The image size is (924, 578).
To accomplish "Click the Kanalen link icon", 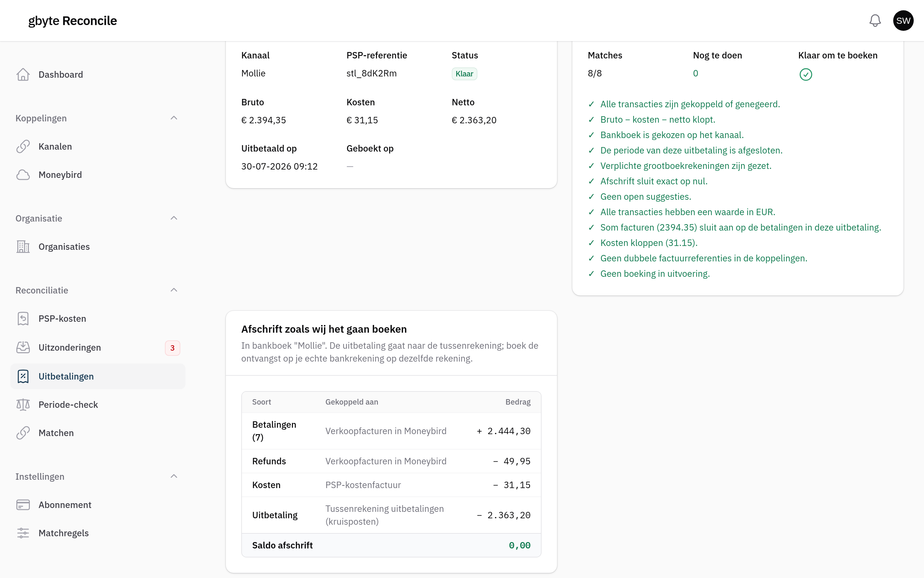I will tap(23, 146).
